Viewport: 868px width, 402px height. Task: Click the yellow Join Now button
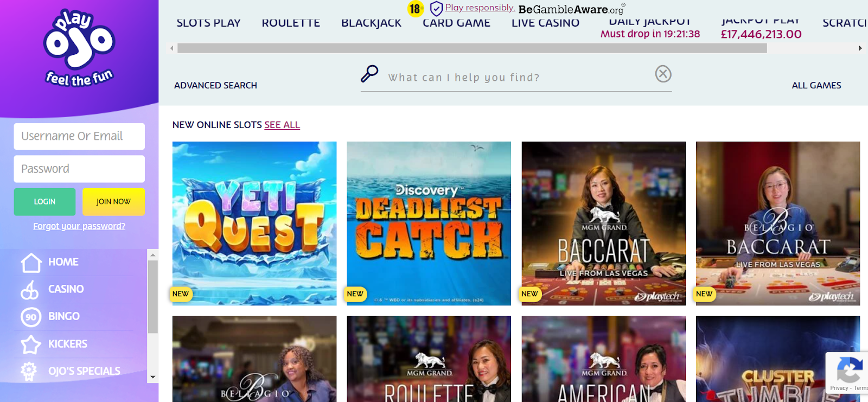(x=113, y=202)
